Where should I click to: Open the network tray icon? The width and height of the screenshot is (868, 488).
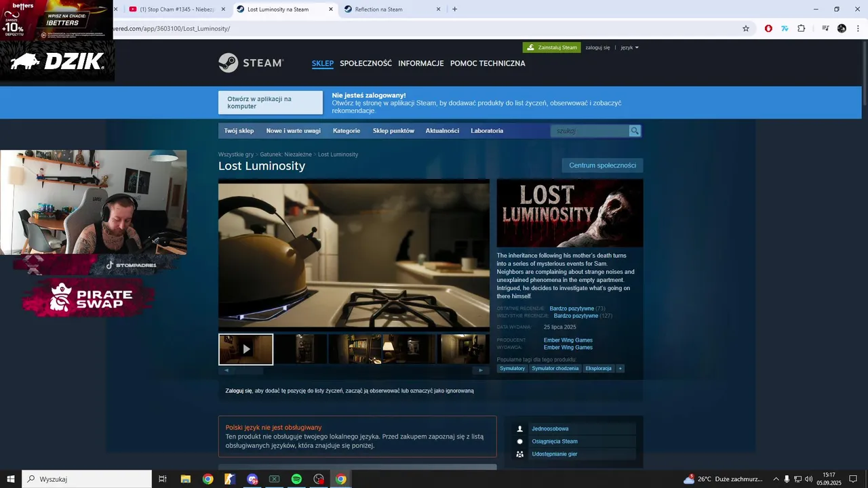coord(797,479)
